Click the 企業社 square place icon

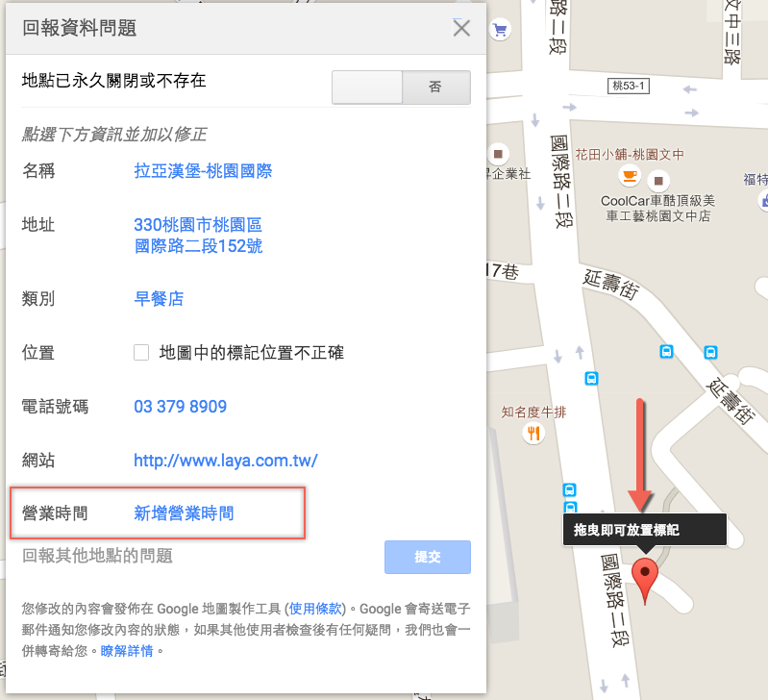pyautogui.click(x=498, y=154)
